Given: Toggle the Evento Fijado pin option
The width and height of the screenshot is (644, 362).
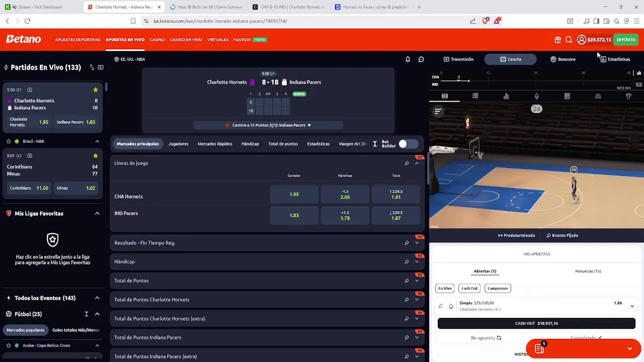Looking at the screenshot, I should point(562,235).
